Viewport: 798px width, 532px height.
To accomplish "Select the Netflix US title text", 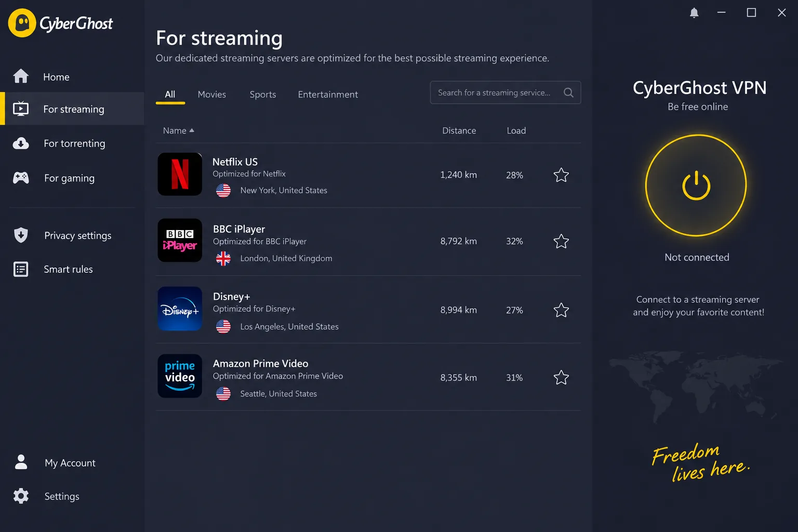I will tap(235, 162).
